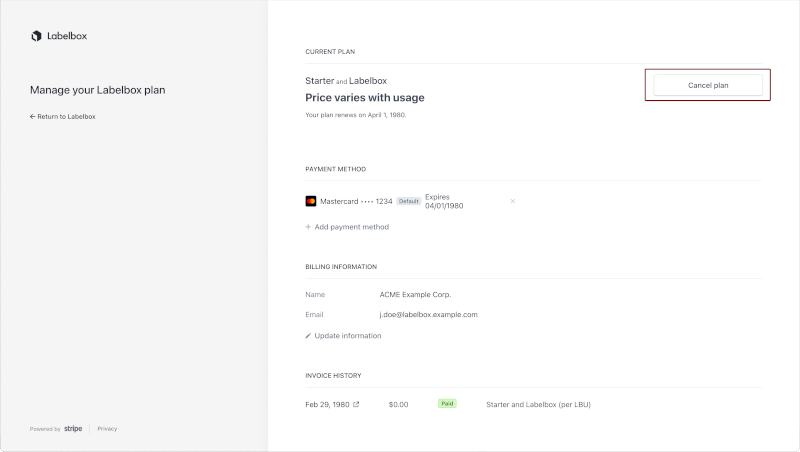Viewport: 800px width, 452px height.
Task: Click the external link icon beside Feb 29, 1980
Action: [356, 404]
